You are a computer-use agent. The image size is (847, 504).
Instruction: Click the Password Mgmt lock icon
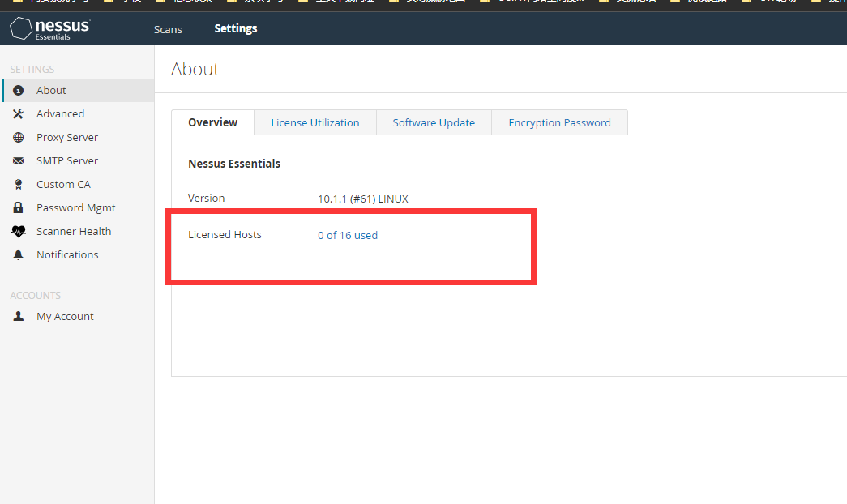pyautogui.click(x=19, y=207)
